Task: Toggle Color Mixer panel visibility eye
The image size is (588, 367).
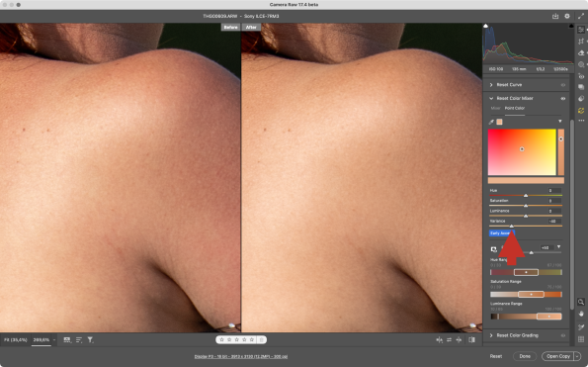Action: [563, 98]
